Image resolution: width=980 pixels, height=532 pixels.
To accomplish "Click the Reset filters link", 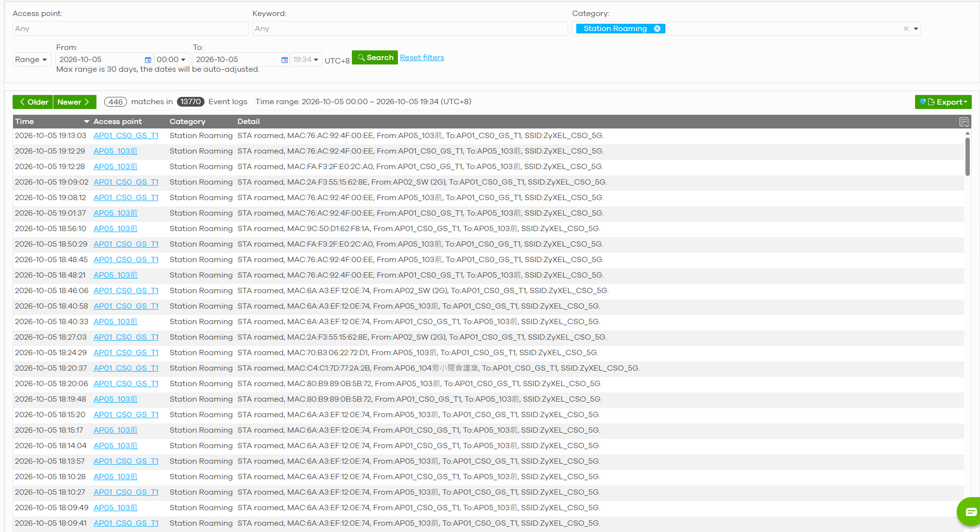I will click(422, 58).
